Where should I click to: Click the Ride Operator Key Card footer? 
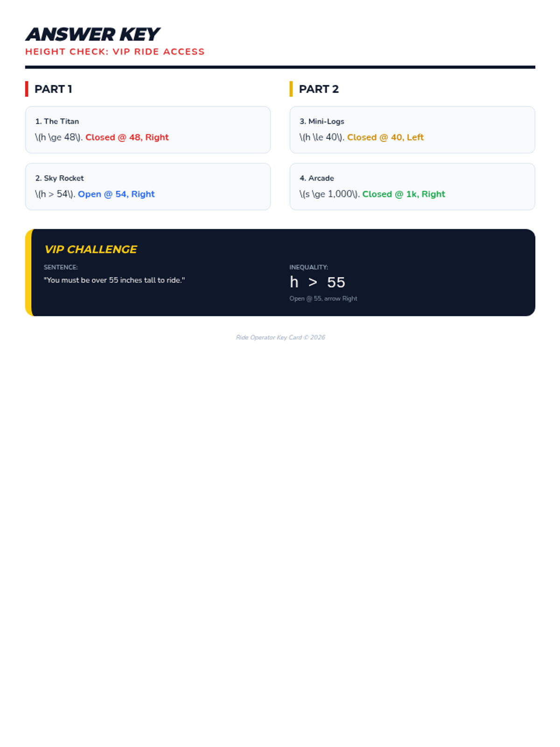point(280,337)
